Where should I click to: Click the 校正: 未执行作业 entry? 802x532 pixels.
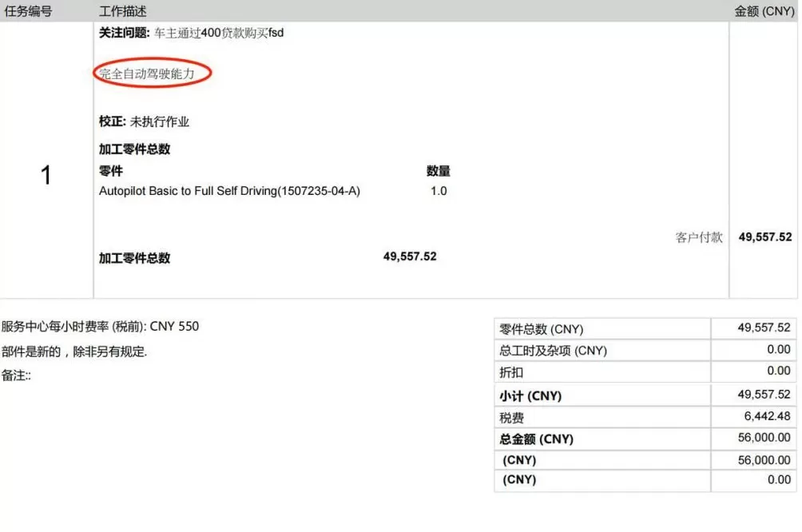pos(141,121)
